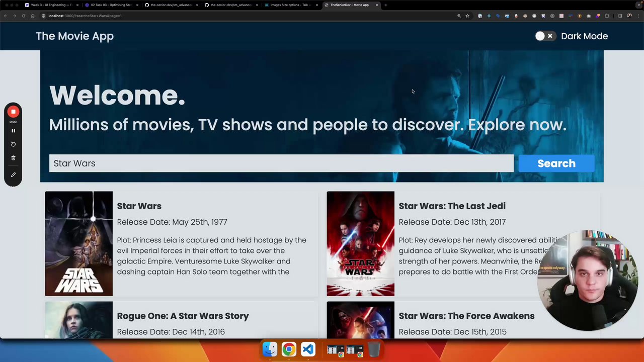Click Release Date May 25th, 1977 text
Viewport: 644px width, 362px height.
tap(172, 222)
